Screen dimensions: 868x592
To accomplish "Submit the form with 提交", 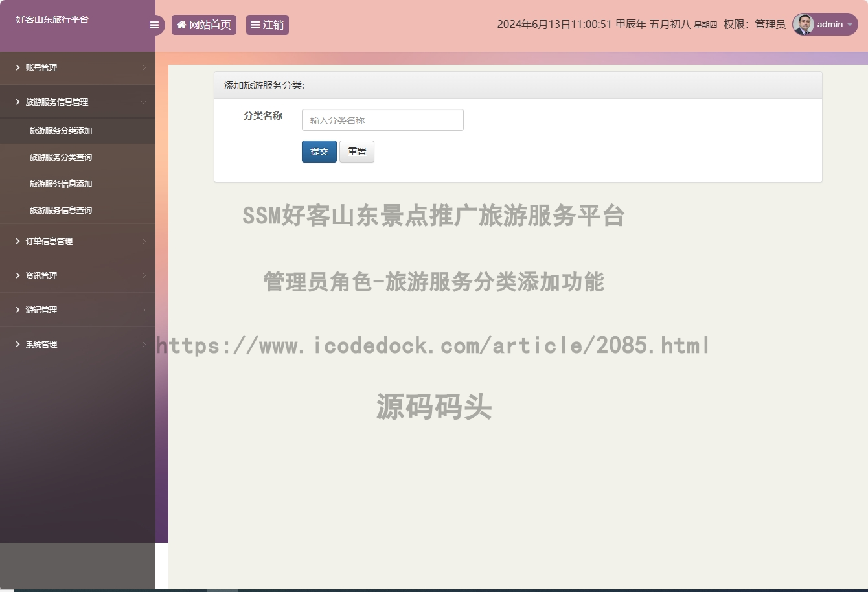I will (319, 152).
